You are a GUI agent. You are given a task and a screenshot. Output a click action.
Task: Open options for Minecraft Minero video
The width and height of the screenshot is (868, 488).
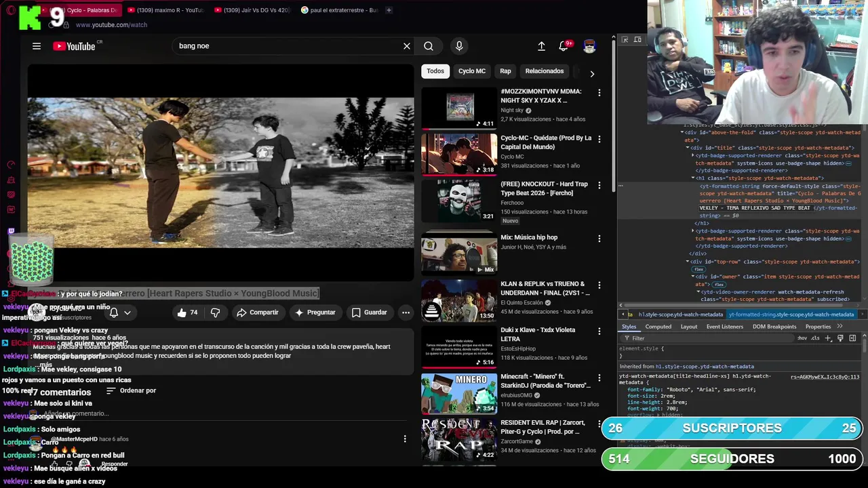pyautogui.click(x=599, y=378)
